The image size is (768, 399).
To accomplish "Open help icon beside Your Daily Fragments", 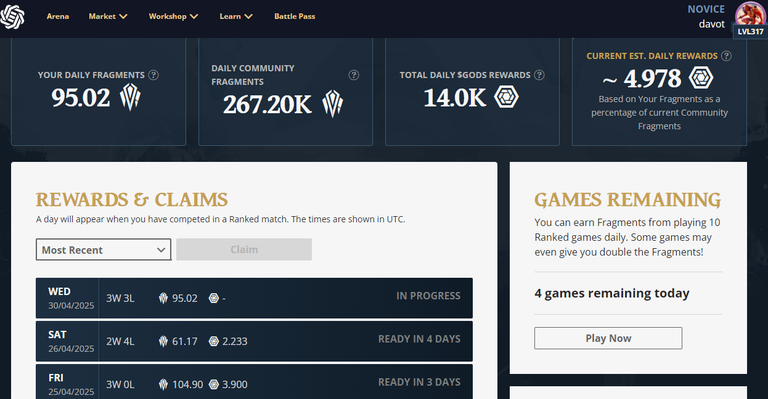I will [x=153, y=75].
